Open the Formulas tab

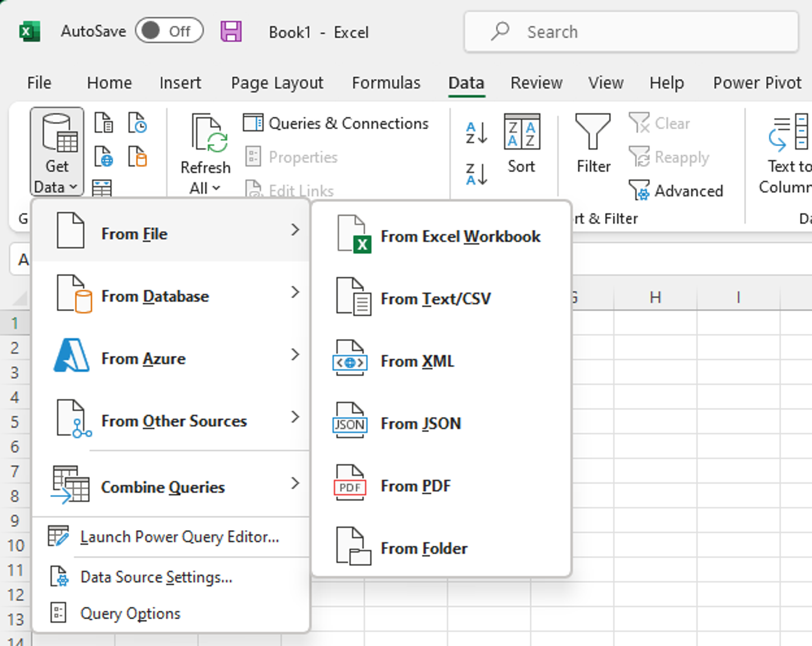[x=386, y=82]
